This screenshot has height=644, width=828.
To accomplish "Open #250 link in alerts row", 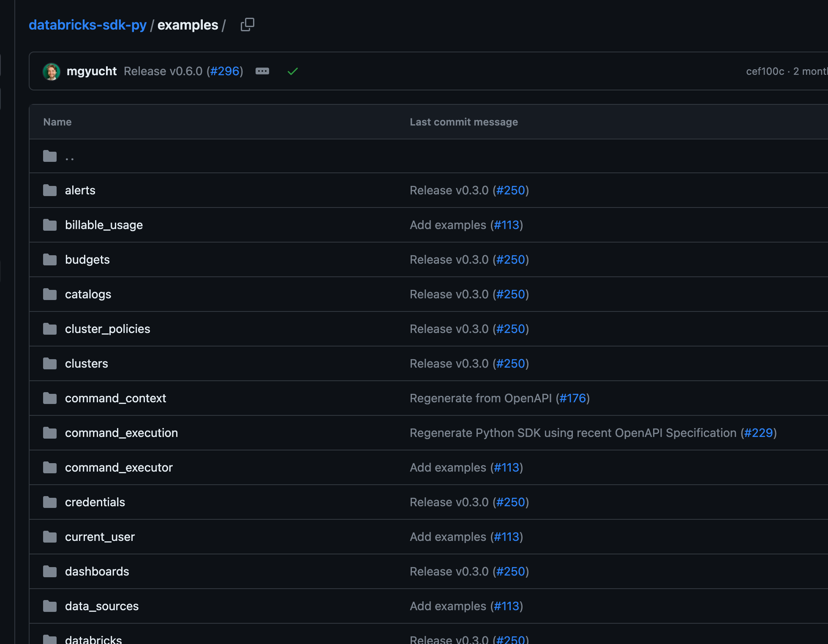I will [x=511, y=190].
